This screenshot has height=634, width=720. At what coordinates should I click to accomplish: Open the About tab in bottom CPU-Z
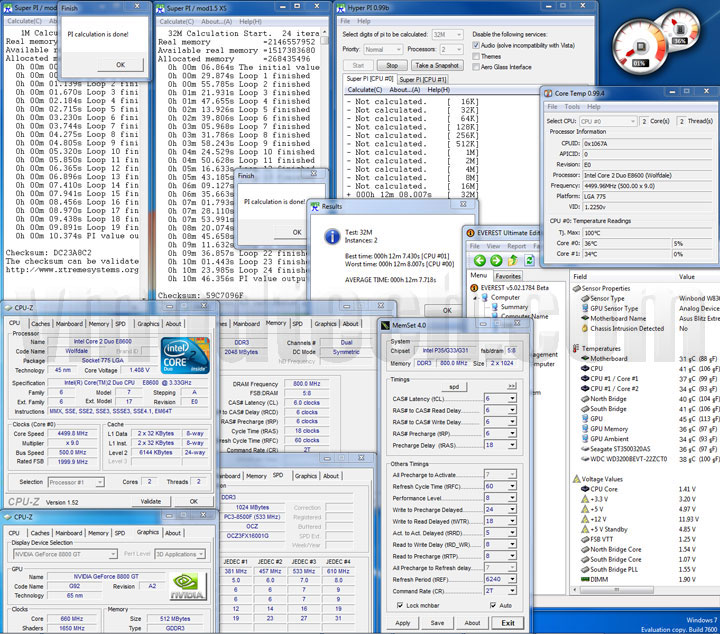click(x=173, y=533)
